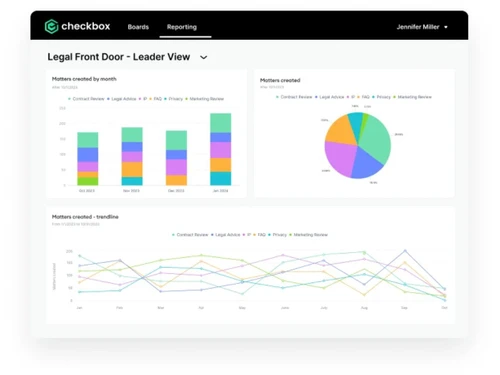This screenshot has width=500, height=375.
Task: Click orange bottom segment of Dec 2023 bar
Action: tap(176, 180)
